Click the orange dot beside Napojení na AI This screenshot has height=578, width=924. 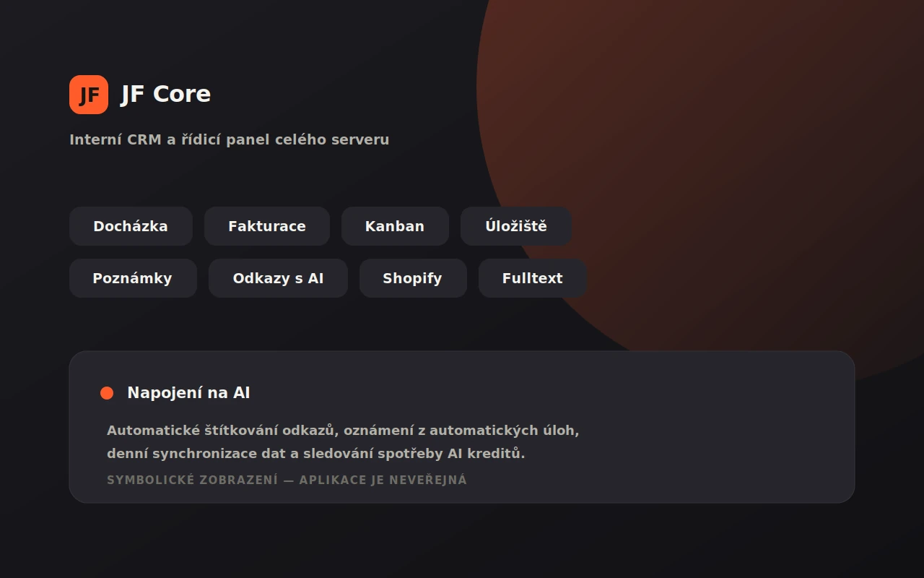tap(107, 393)
